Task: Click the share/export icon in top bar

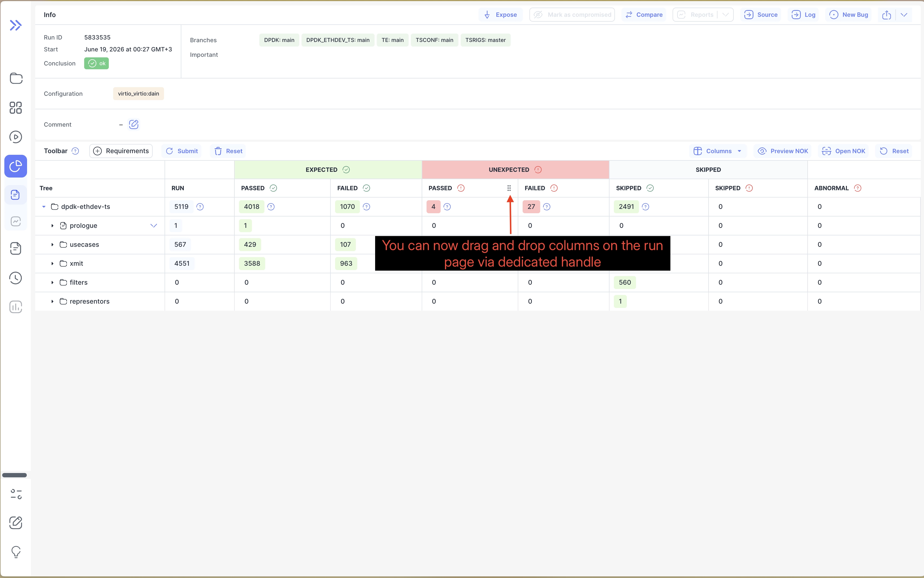Action: point(887,15)
